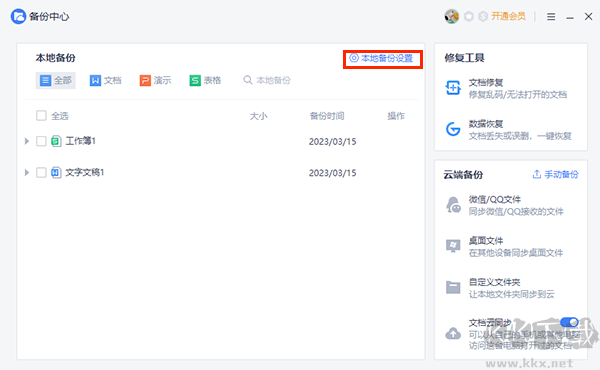Click the 文档修复 repair icon
The image size is (600, 370).
(x=453, y=88)
